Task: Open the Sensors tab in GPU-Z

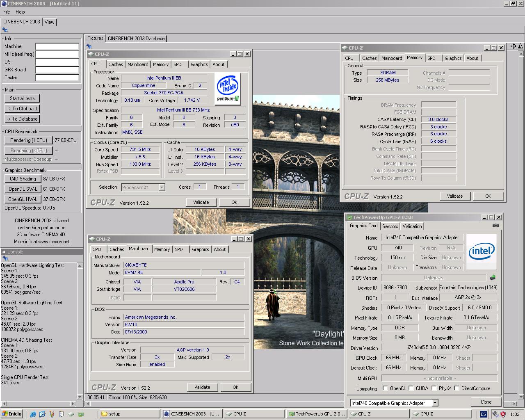Action: tap(390, 226)
